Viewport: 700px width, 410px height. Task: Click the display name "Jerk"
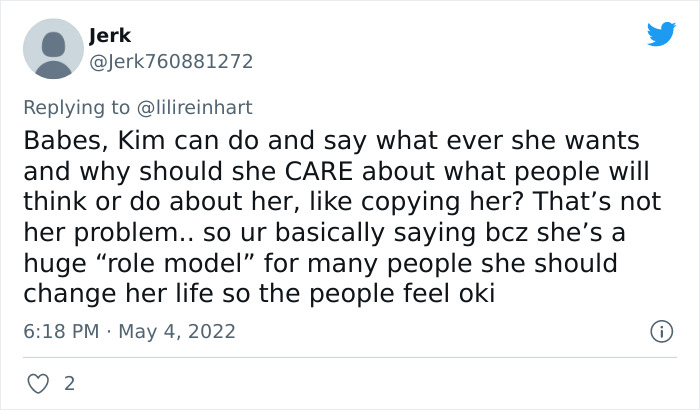(x=110, y=36)
